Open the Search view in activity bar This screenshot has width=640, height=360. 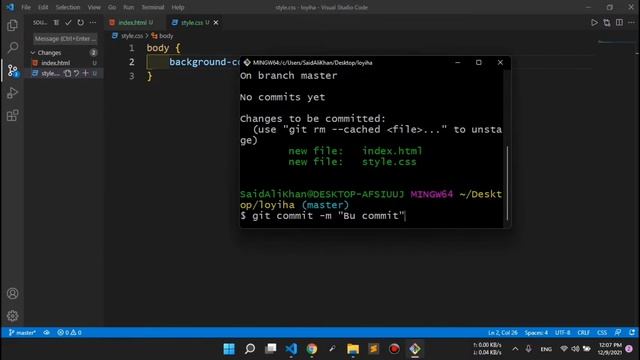point(13,48)
